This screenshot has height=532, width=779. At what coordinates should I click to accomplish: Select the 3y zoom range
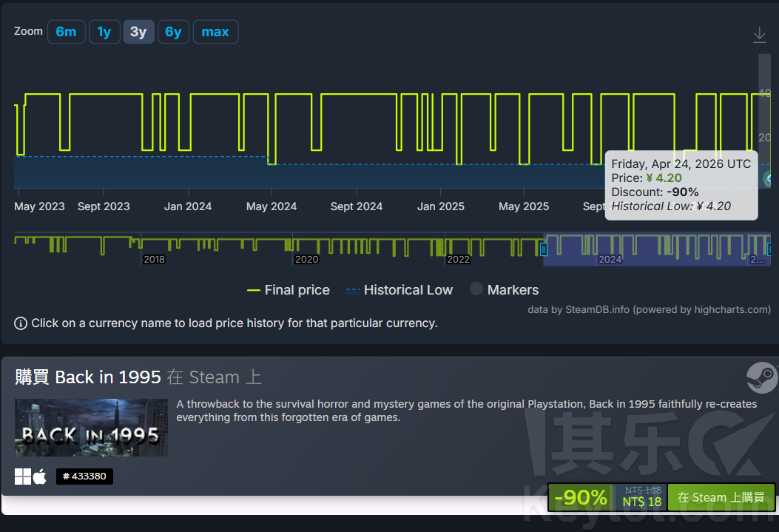point(138,32)
